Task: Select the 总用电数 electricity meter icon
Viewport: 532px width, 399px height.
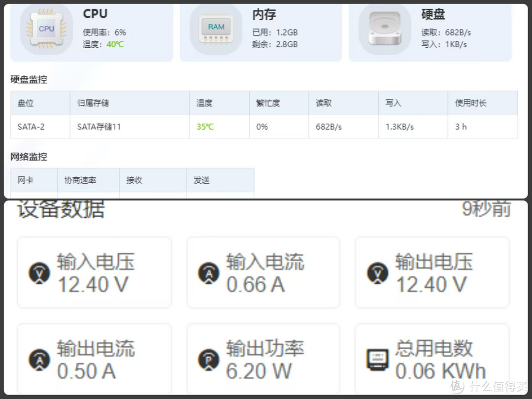Action: click(x=377, y=358)
